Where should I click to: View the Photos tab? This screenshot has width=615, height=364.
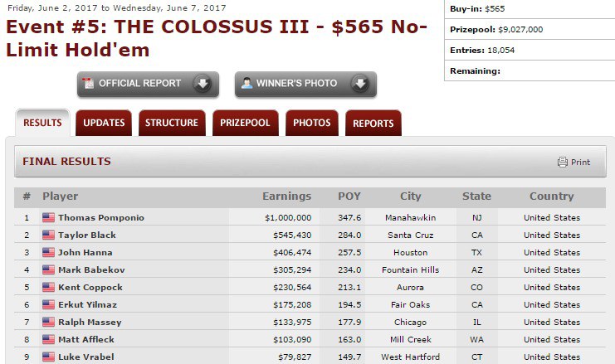(x=311, y=124)
